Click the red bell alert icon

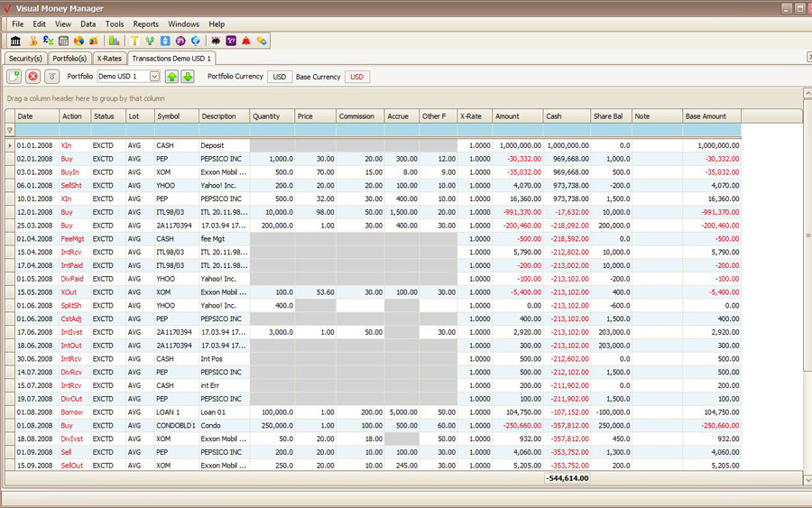(x=246, y=41)
